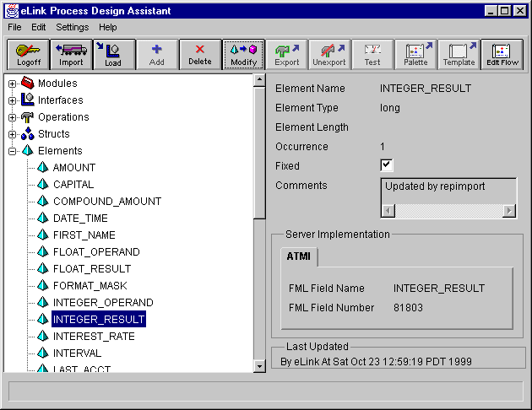Click the tree scrollbar down arrow
532x410 pixels.
point(259,366)
